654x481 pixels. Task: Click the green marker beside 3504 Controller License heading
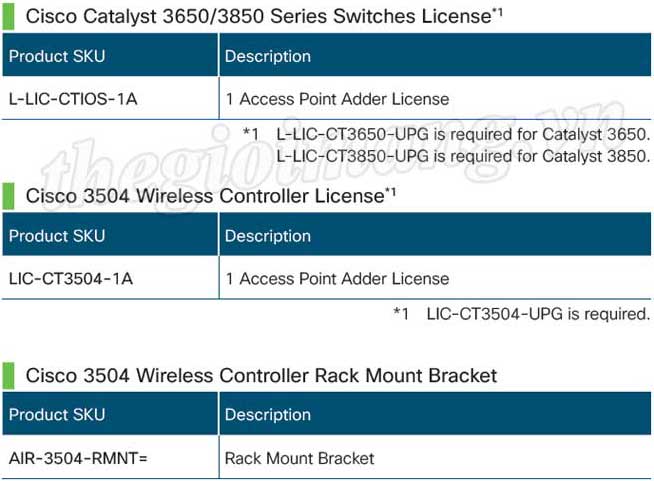click(x=8, y=196)
